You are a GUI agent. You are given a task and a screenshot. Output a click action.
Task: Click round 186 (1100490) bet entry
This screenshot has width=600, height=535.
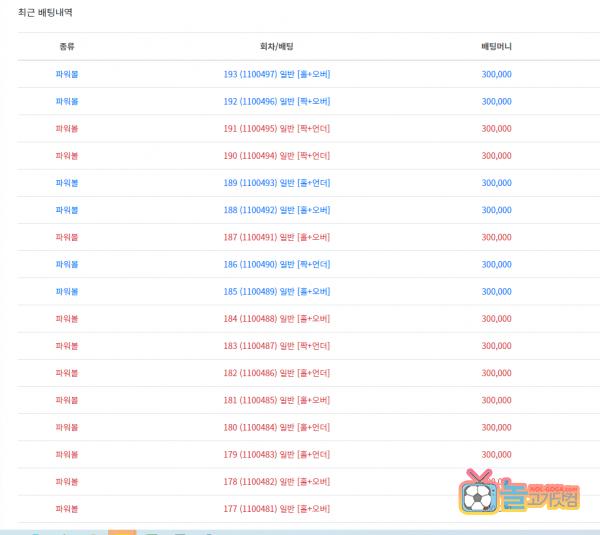[x=277, y=264]
